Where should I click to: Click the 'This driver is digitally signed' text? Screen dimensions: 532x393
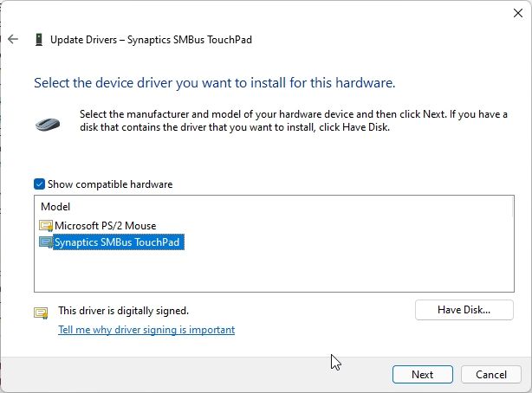(123, 310)
